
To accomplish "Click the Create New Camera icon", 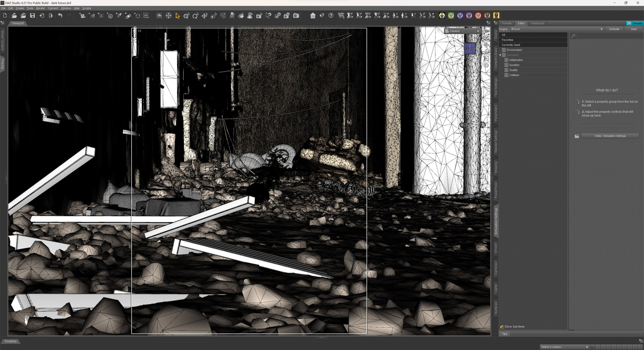I will coord(82,15).
